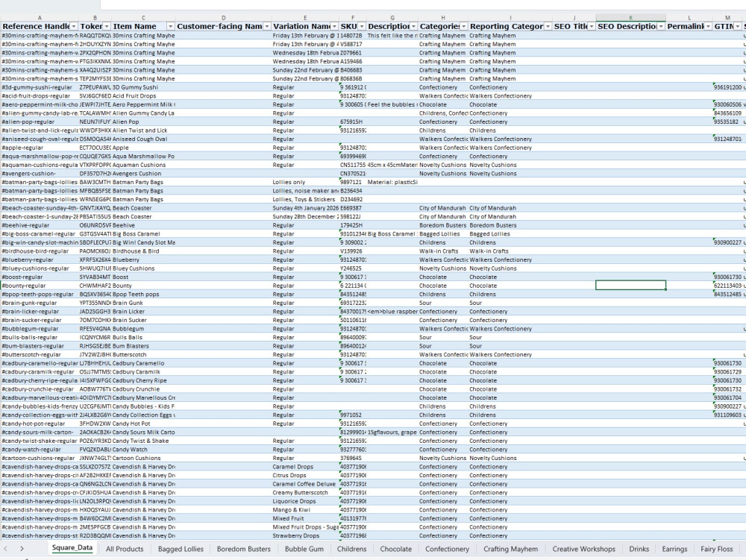
Task: Select the 'Mango & Kiwi' variation cell
Action: pos(305,509)
